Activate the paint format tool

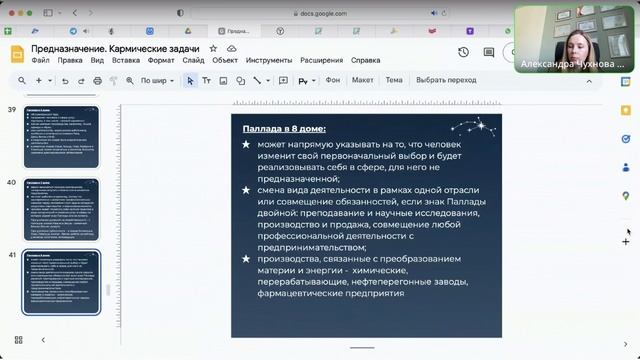pyautogui.click(x=113, y=81)
